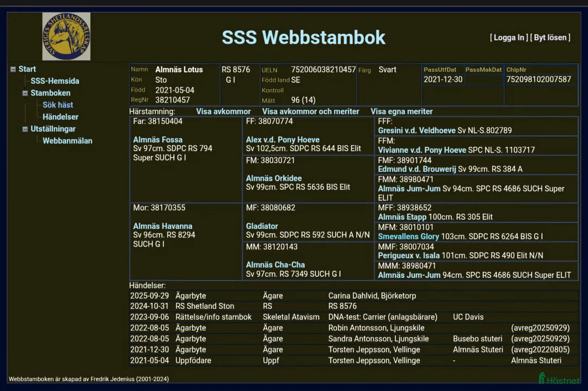
Task: Select UELN value 752006038210457
Action: click(x=323, y=69)
